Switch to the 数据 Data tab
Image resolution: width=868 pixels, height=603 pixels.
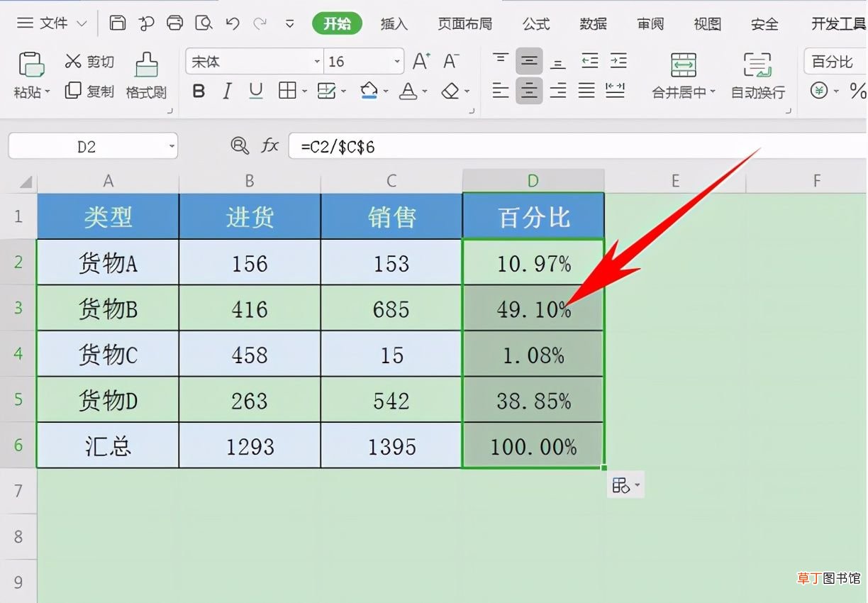tap(594, 24)
